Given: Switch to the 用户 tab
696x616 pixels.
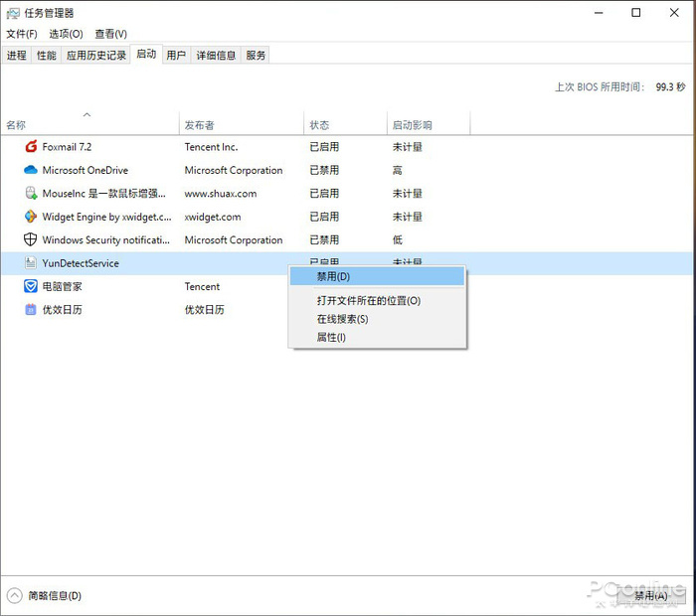Looking at the screenshot, I should click(176, 55).
